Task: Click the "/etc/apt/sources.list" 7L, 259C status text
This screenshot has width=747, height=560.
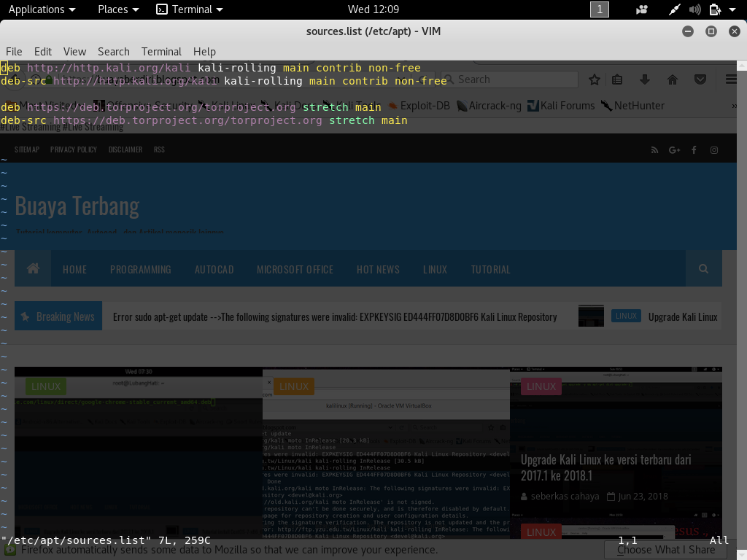Action: tap(106, 540)
